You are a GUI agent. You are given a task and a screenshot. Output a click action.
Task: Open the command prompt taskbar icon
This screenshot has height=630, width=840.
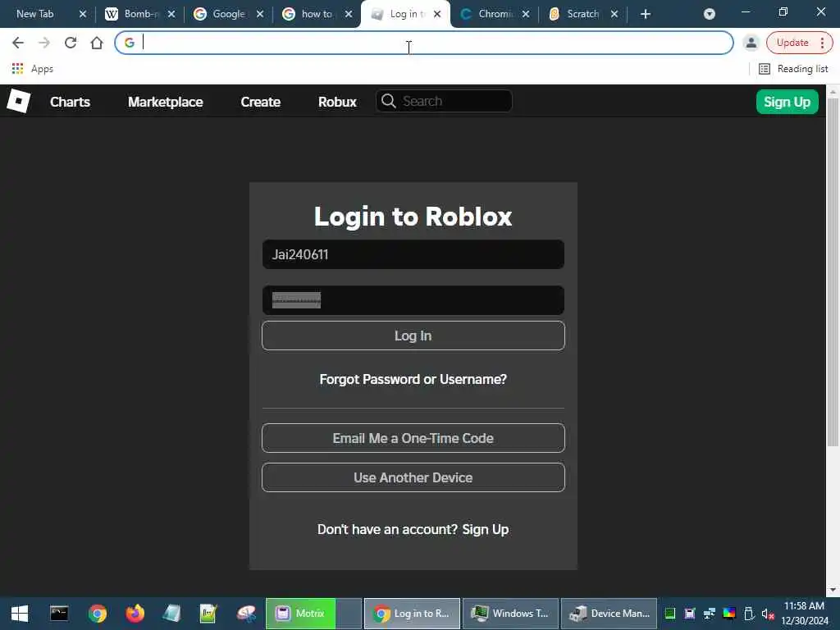(x=59, y=614)
